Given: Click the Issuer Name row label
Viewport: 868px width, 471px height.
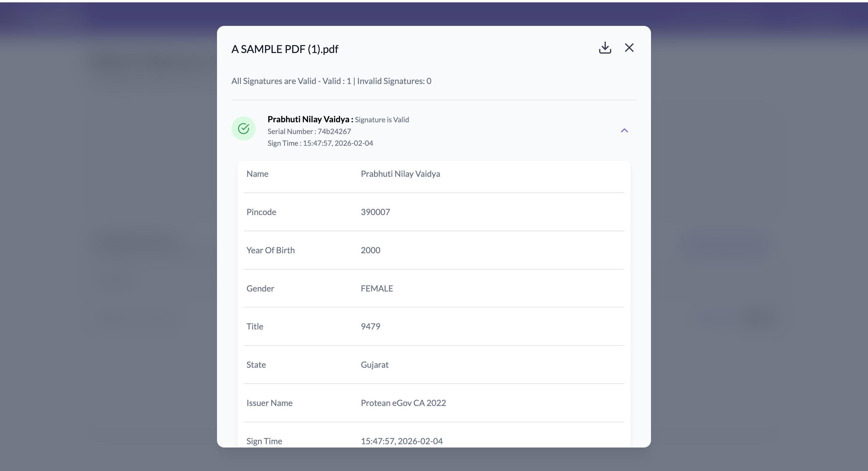Looking at the screenshot, I should (x=269, y=403).
